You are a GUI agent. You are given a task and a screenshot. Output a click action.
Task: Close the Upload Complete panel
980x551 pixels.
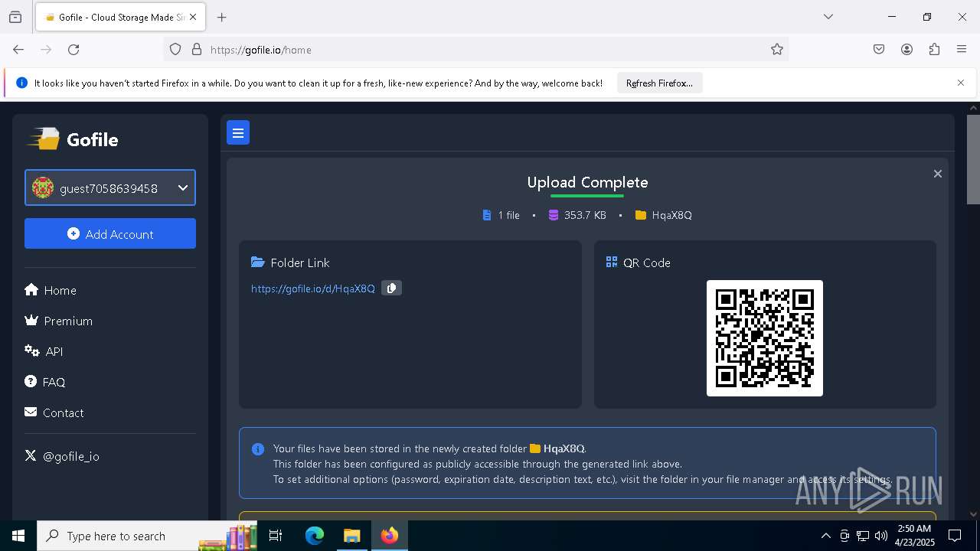tap(937, 174)
